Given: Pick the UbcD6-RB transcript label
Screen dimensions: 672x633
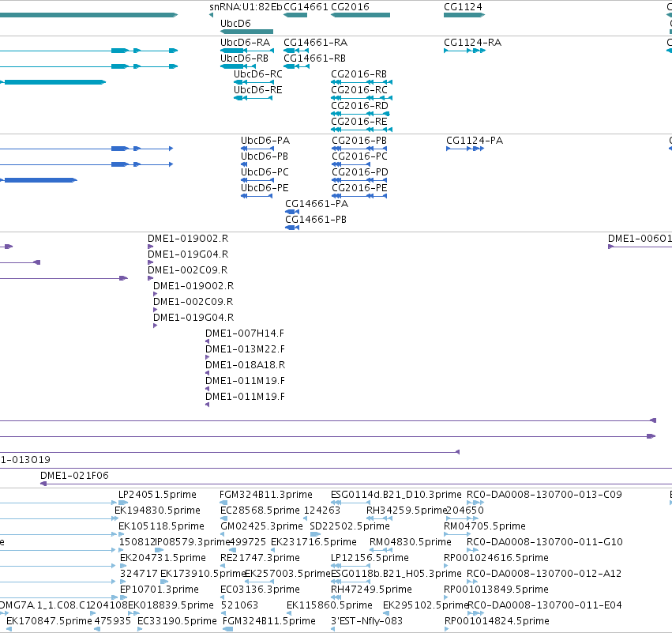Looking at the screenshot, I should pos(244,58).
